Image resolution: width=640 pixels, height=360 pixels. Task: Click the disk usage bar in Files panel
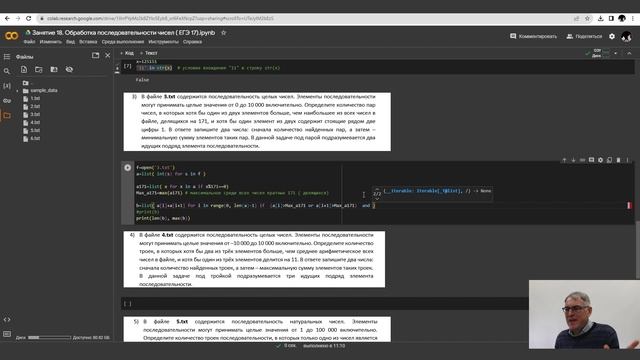pyautogui.click(x=49, y=338)
